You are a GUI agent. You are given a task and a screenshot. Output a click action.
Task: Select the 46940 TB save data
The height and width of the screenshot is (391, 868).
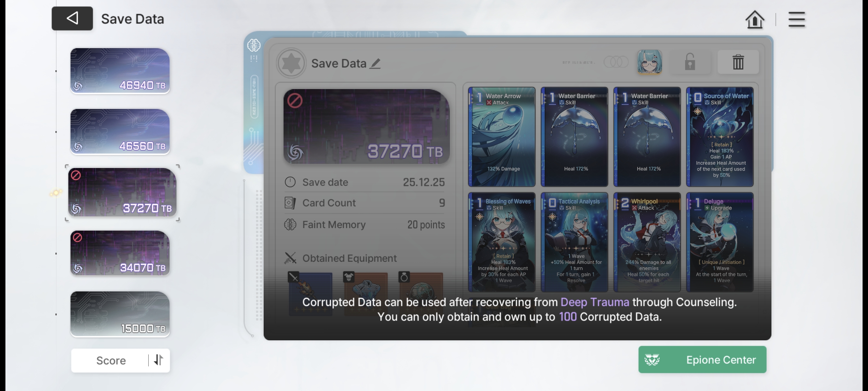coord(120,71)
